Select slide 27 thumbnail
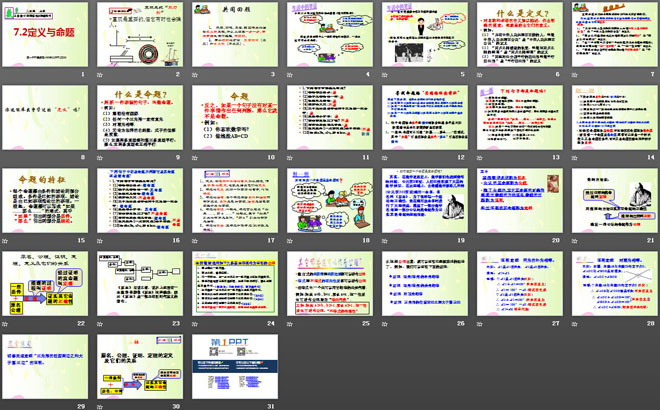 (520, 284)
